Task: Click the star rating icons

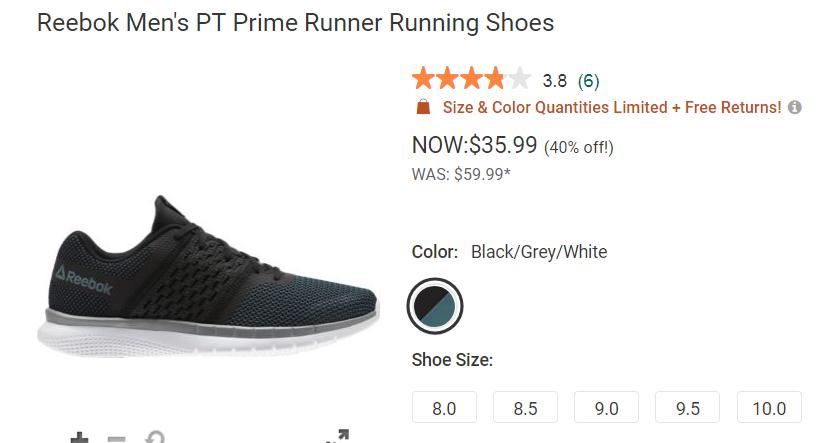Action: (471, 79)
